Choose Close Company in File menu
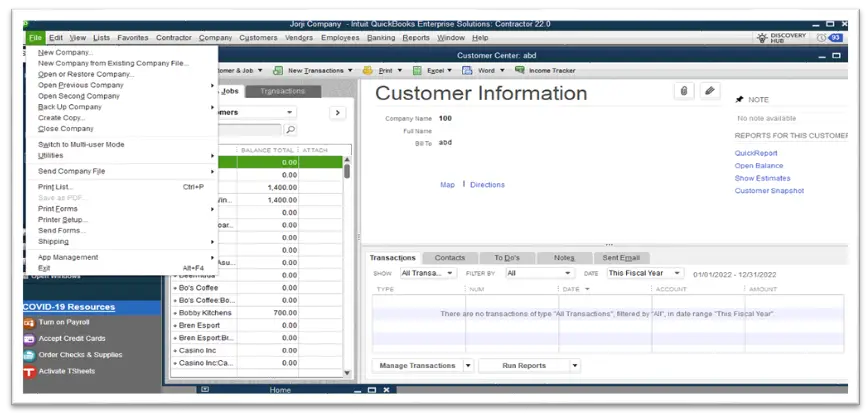 [x=66, y=128]
